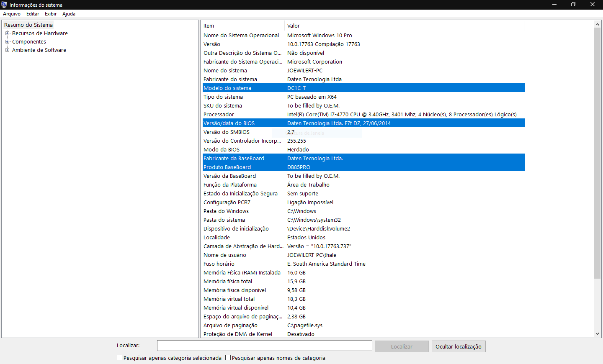This screenshot has width=603, height=364.
Task: Open the Exibir menu
Action: [x=51, y=14]
